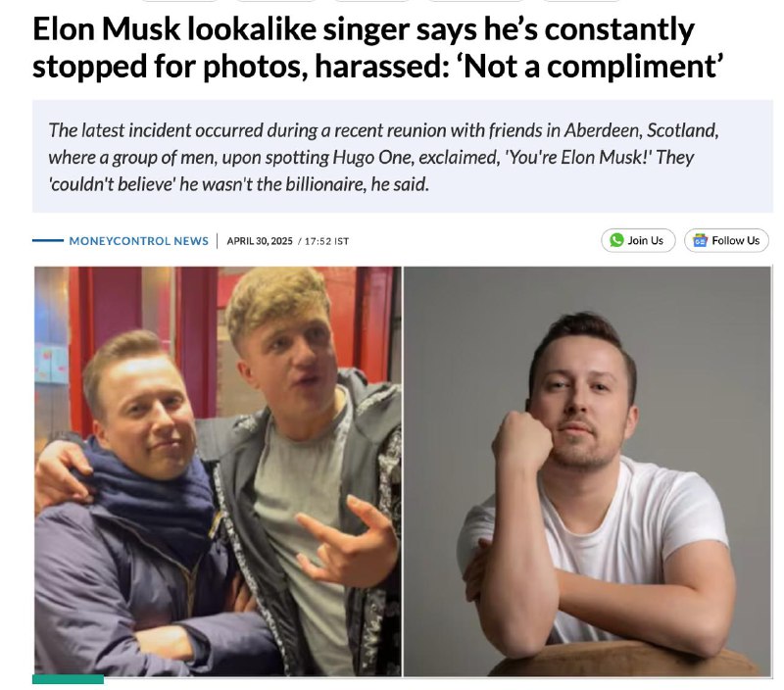The height and width of the screenshot is (690, 784).
Task: Click the Google News icon in Follow Us
Action: [x=700, y=240]
